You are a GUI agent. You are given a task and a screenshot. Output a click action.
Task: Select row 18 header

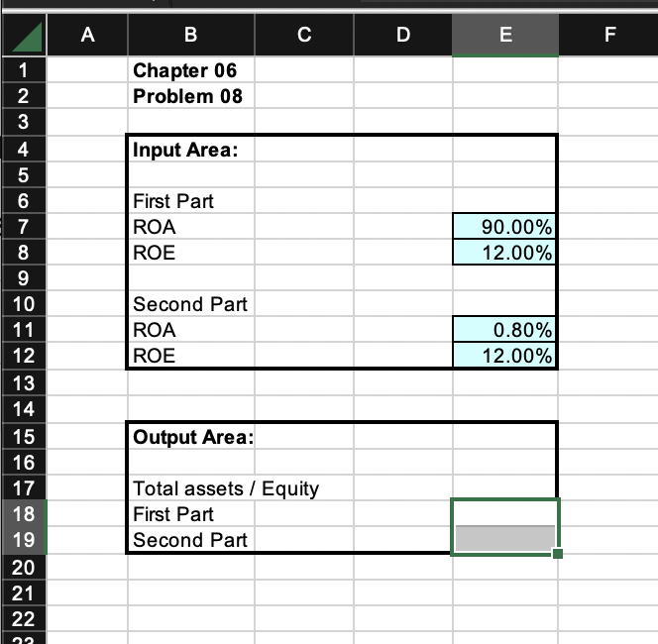pos(24,514)
